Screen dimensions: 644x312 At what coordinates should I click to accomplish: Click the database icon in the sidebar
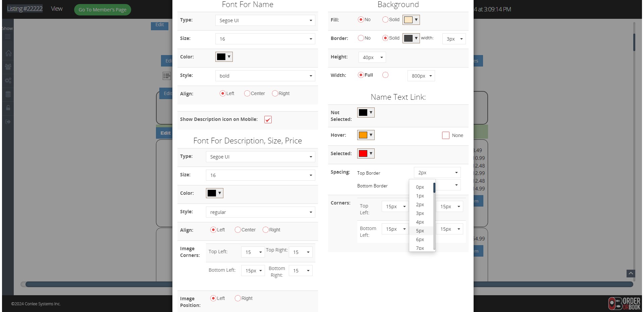(8, 94)
